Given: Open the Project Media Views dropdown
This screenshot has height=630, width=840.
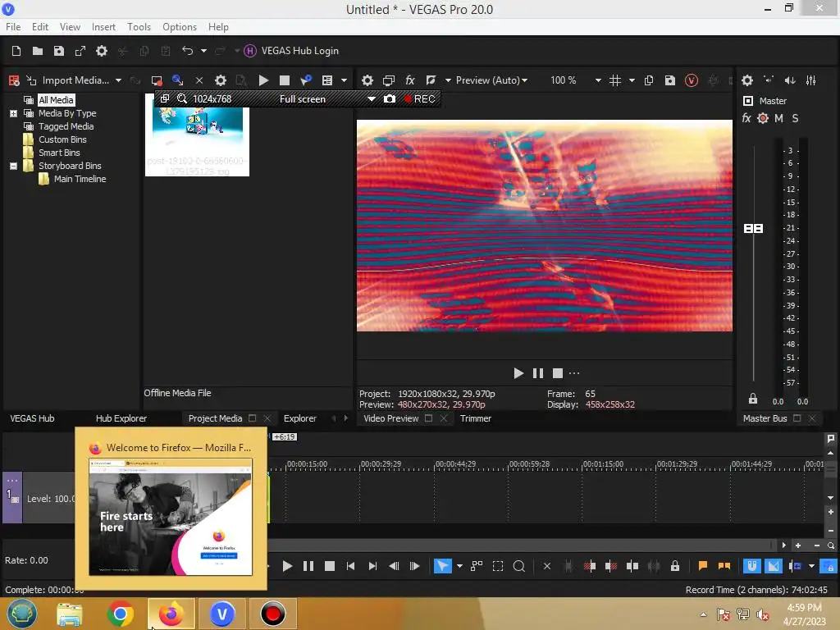Looking at the screenshot, I should 344,80.
